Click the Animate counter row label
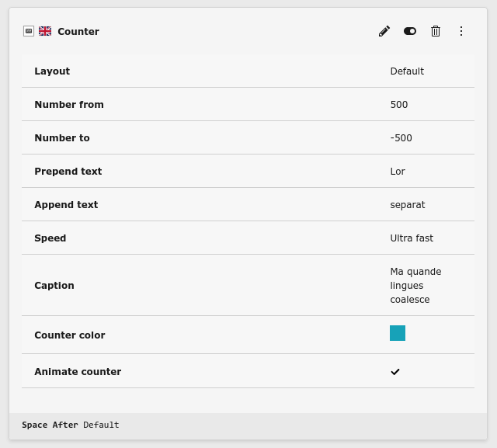The height and width of the screenshot is (448, 497). tap(78, 372)
